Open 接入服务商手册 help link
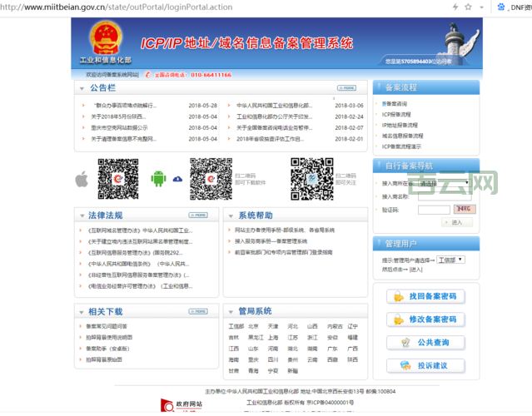This screenshot has height=416, width=532. pos(271,241)
